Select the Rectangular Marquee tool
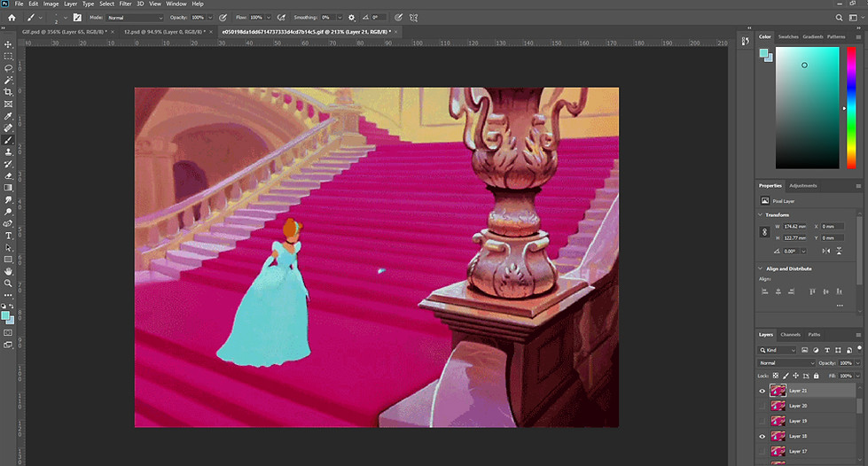868x466 pixels. 8,57
